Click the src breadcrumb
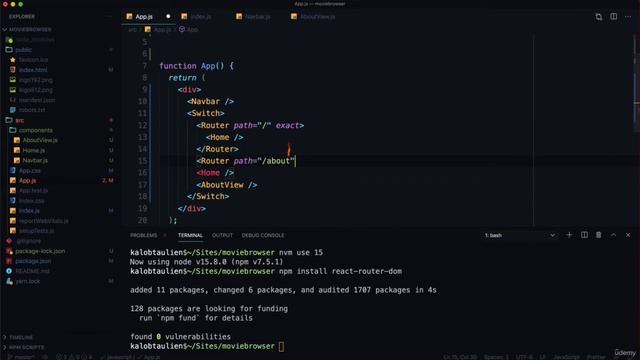Image resolution: width=640 pixels, height=360 pixels. pos(132,30)
